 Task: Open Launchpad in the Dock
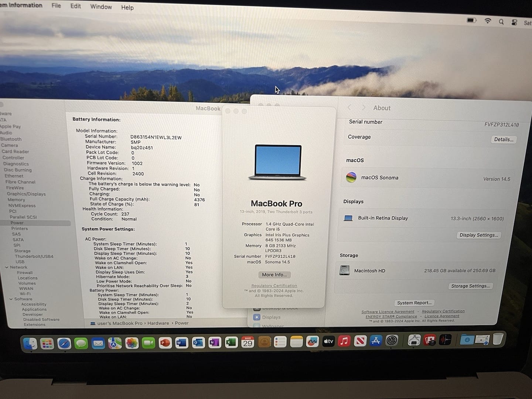47,344
